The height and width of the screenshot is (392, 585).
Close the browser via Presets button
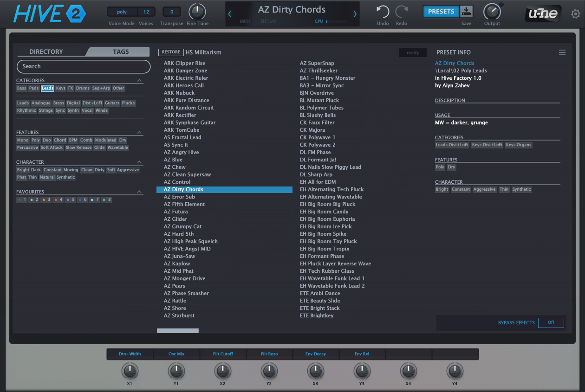click(x=441, y=12)
